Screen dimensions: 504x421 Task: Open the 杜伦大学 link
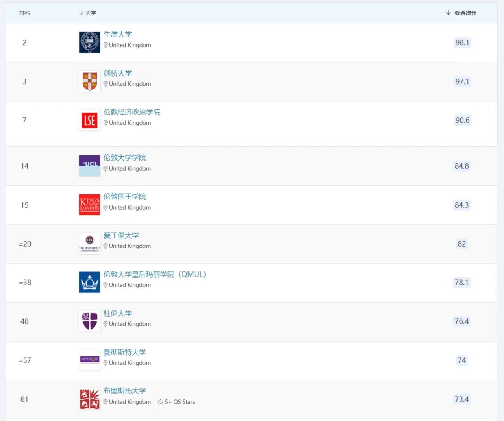[118, 313]
